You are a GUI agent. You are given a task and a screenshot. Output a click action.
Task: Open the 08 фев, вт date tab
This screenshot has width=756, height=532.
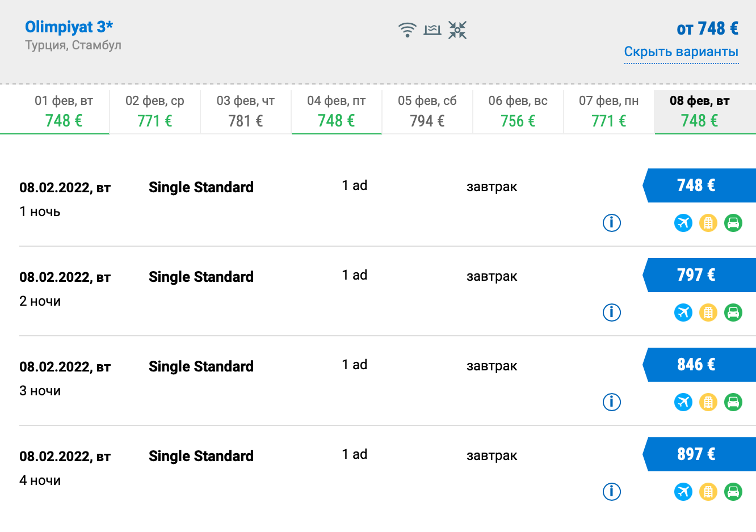[x=705, y=112]
